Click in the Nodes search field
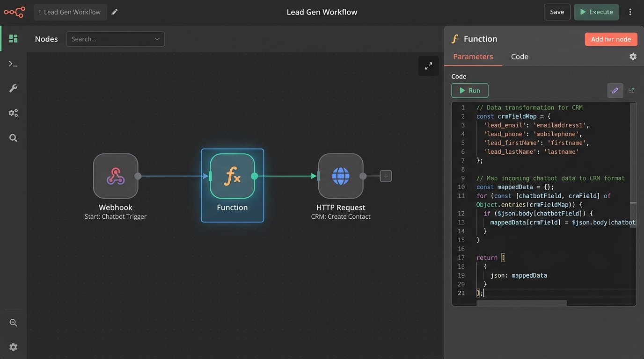Viewport: 644px width, 359px height. 110,39
